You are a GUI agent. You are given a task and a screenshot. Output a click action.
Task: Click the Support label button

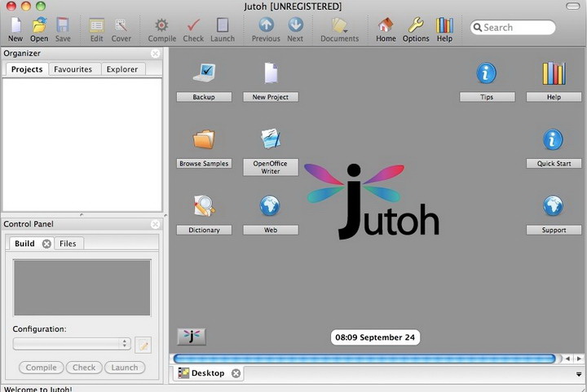click(554, 230)
